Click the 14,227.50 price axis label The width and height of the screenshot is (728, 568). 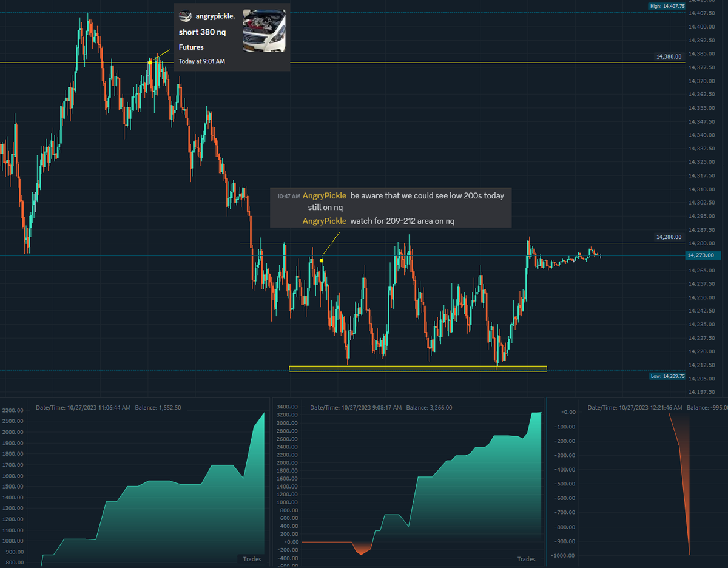point(701,338)
